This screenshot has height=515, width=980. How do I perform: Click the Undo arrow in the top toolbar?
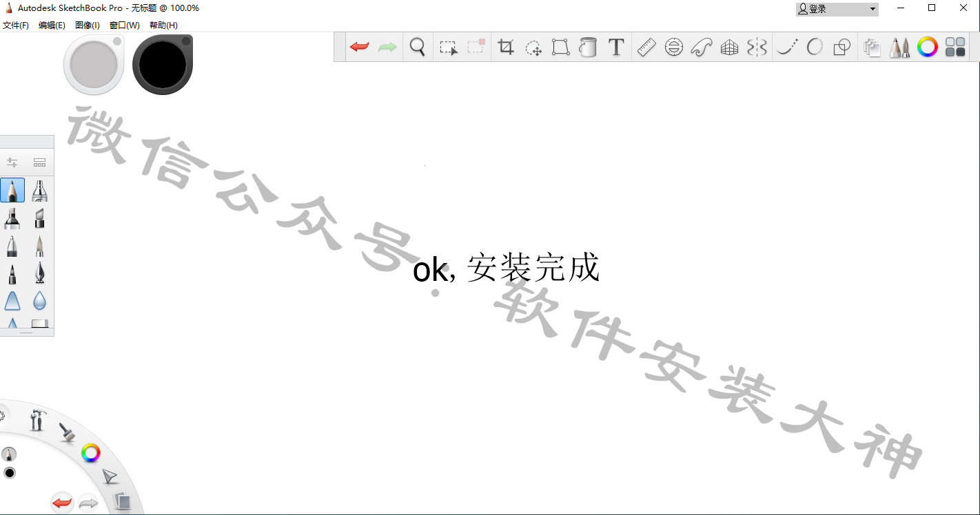click(x=359, y=47)
